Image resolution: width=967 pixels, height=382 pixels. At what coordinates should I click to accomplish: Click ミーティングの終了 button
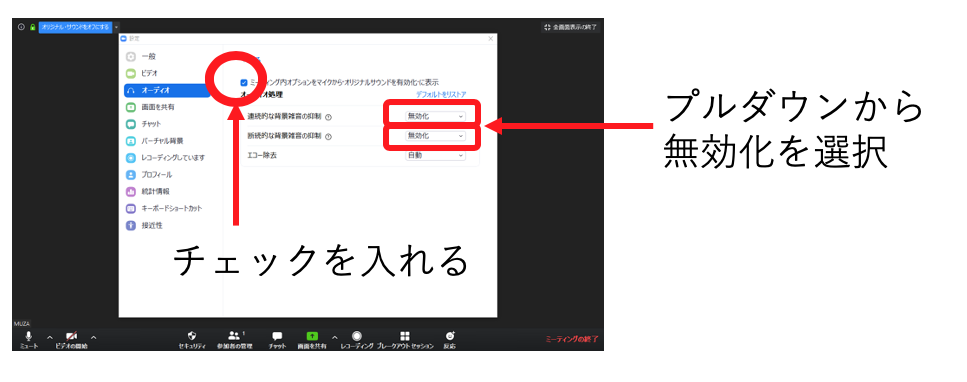click(572, 339)
